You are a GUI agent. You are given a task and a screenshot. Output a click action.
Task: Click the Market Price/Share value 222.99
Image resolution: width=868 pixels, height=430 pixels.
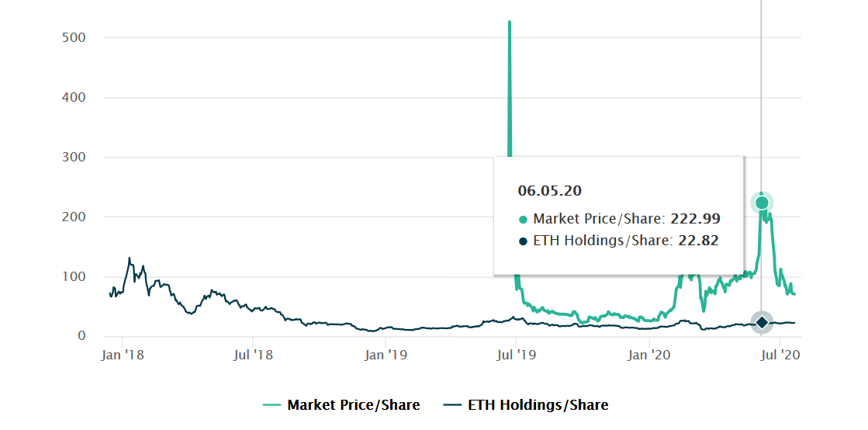point(693,220)
